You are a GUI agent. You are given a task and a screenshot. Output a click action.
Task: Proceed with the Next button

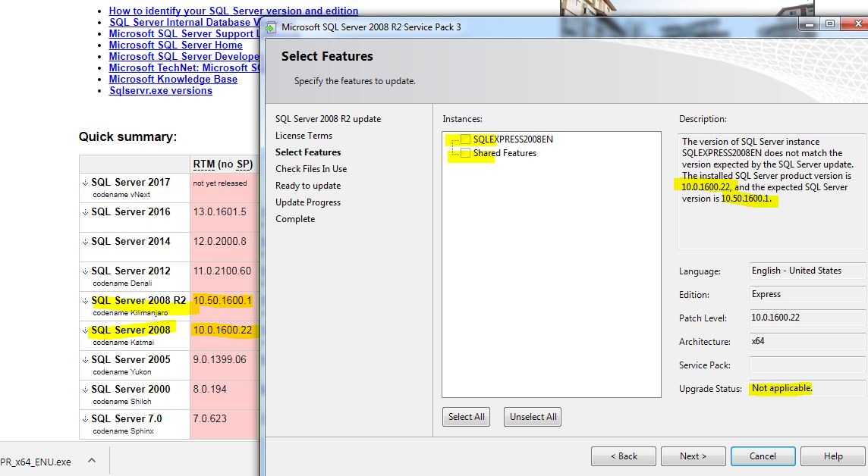click(693, 456)
